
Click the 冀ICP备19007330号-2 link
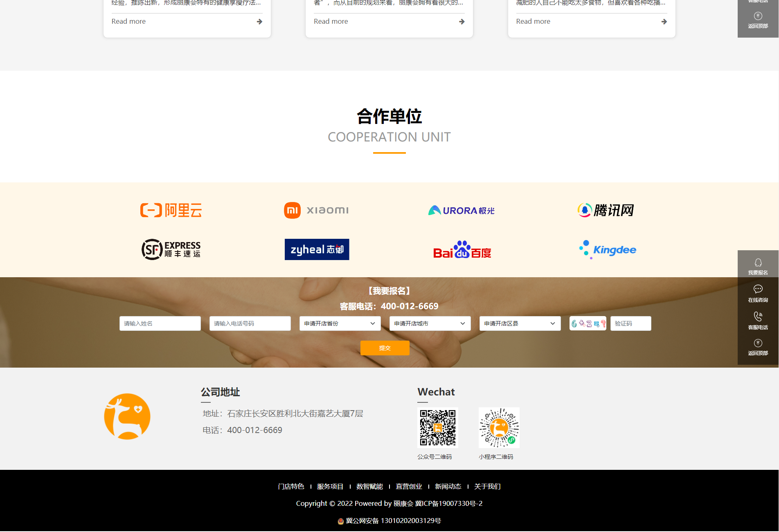coord(449,503)
